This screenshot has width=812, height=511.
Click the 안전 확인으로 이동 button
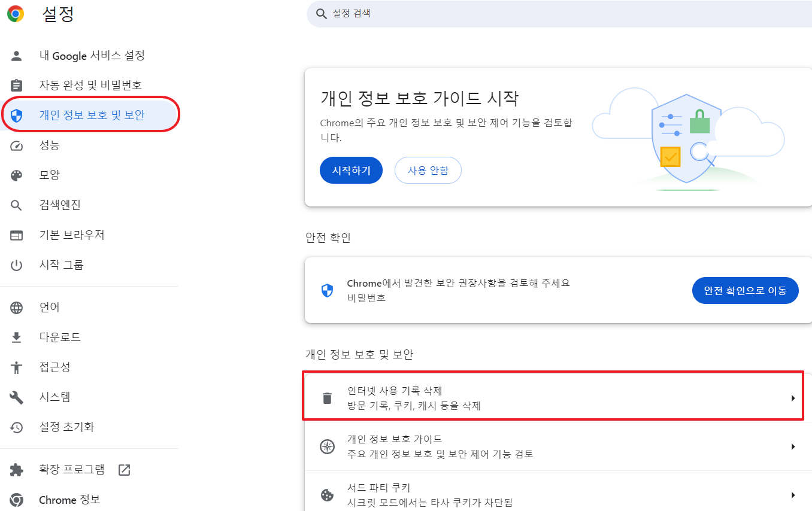point(745,290)
